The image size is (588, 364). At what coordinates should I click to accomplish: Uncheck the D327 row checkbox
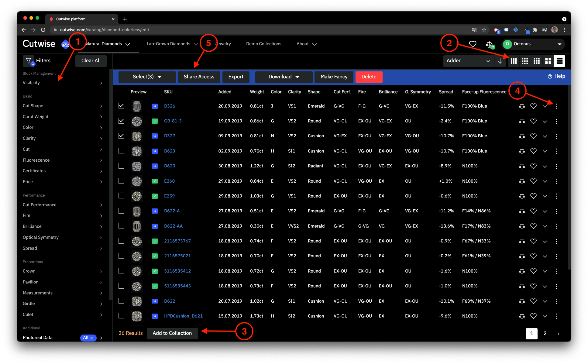point(121,136)
